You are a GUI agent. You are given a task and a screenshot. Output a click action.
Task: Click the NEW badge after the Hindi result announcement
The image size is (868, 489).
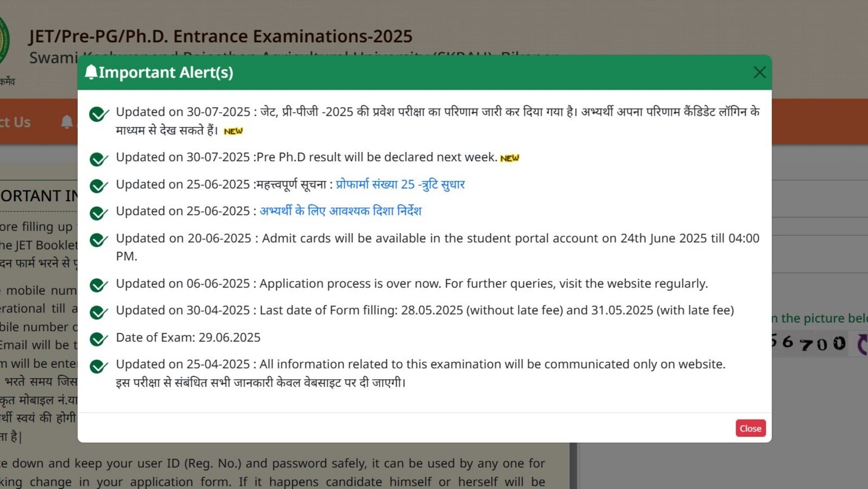point(233,131)
